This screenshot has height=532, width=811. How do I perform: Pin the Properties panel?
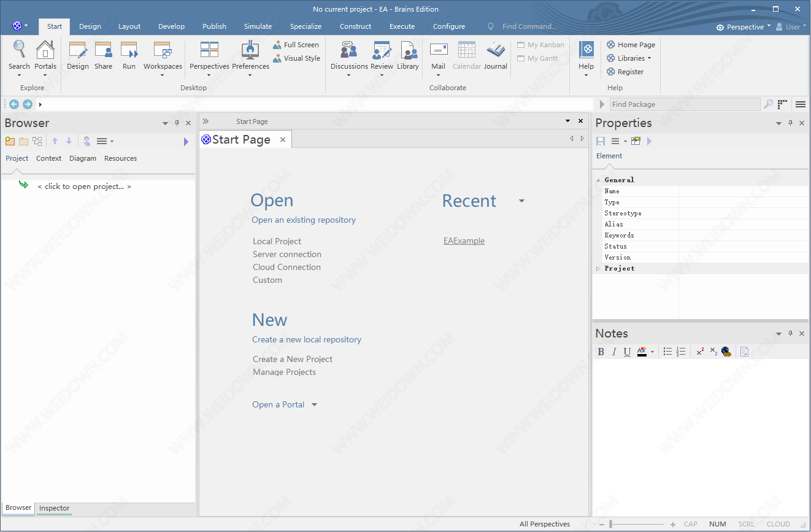(790, 123)
